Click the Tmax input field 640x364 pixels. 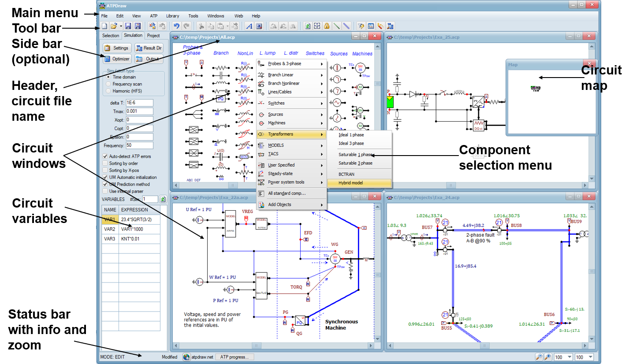[139, 111]
